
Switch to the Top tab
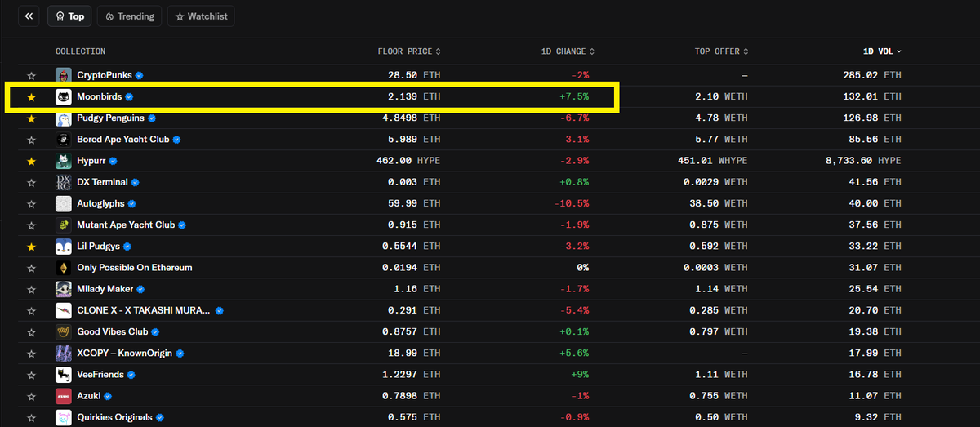tap(69, 16)
